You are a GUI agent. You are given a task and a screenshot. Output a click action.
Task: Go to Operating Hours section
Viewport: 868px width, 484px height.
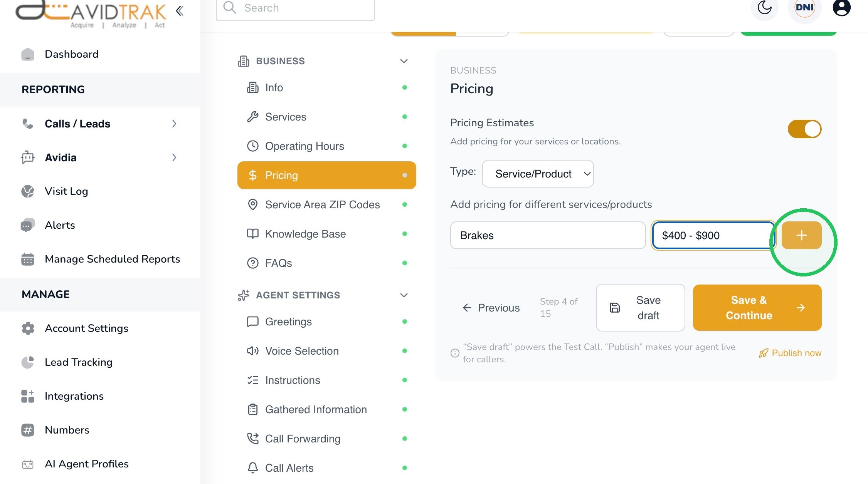pos(326,146)
